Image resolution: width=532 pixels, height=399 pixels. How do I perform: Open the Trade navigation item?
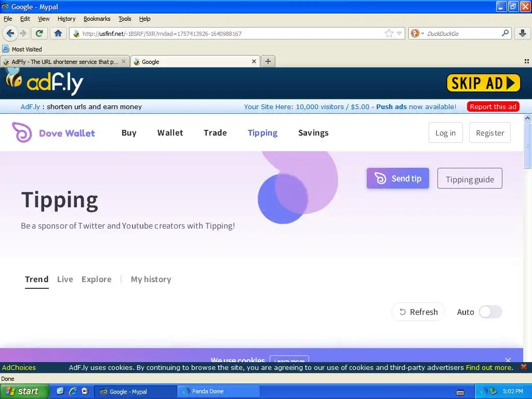point(215,132)
